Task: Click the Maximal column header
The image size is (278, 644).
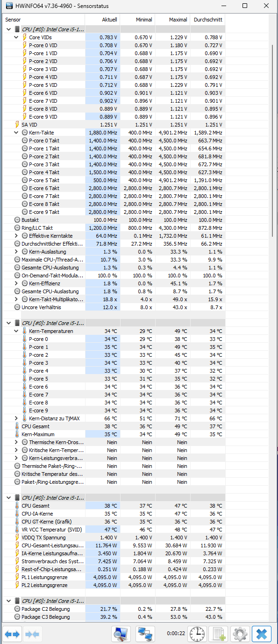Action: click(x=172, y=20)
